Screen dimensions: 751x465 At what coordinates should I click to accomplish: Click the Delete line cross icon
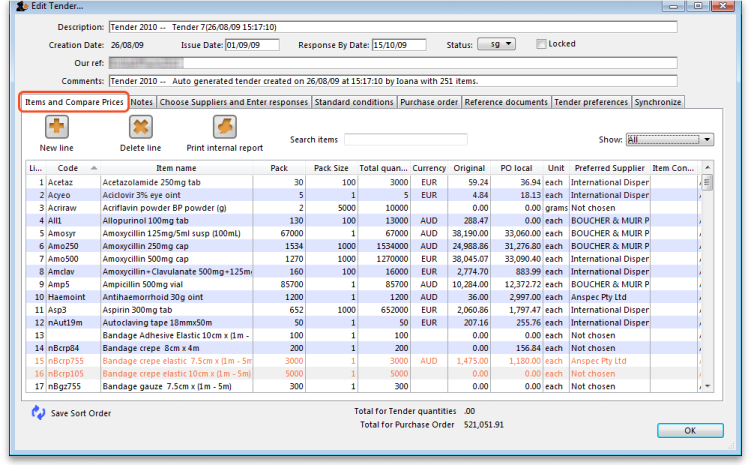(x=140, y=128)
